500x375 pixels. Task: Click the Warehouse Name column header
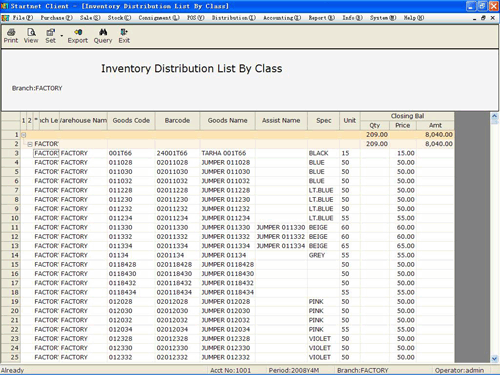tap(83, 121)
